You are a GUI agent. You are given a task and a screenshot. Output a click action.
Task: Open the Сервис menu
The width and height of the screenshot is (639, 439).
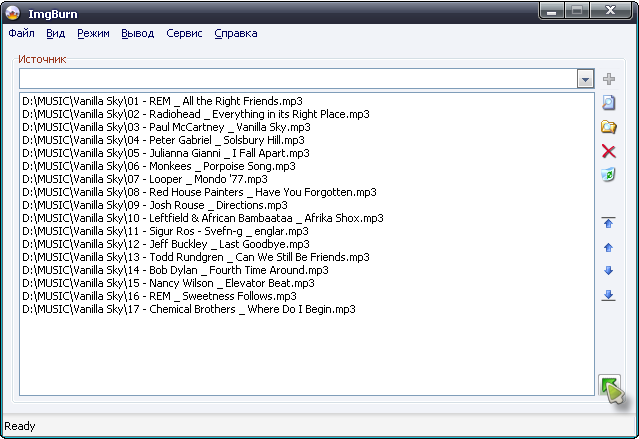[184, 33]
